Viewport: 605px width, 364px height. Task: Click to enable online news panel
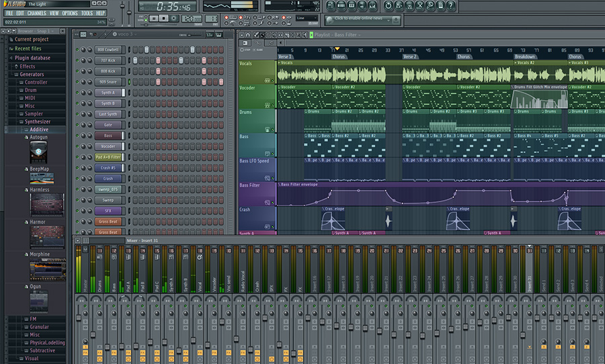[359, 18]
